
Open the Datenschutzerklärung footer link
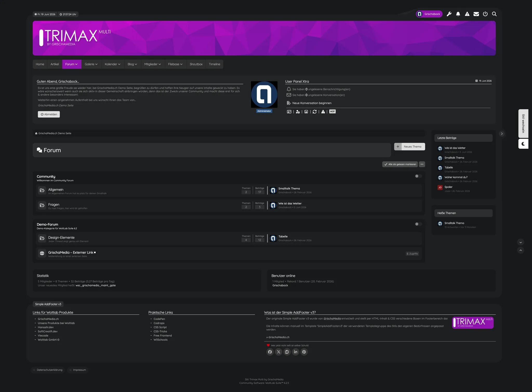tap(50, 370)
